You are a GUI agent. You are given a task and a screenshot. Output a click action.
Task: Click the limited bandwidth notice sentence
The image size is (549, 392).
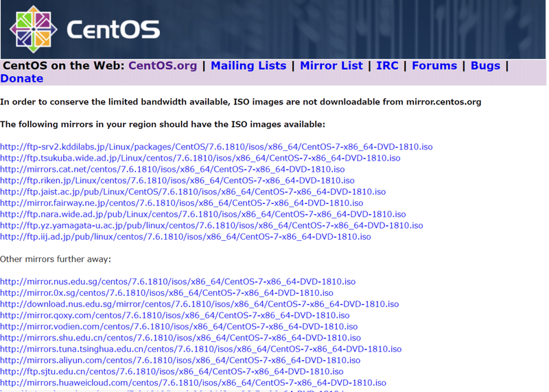point(241,102)
